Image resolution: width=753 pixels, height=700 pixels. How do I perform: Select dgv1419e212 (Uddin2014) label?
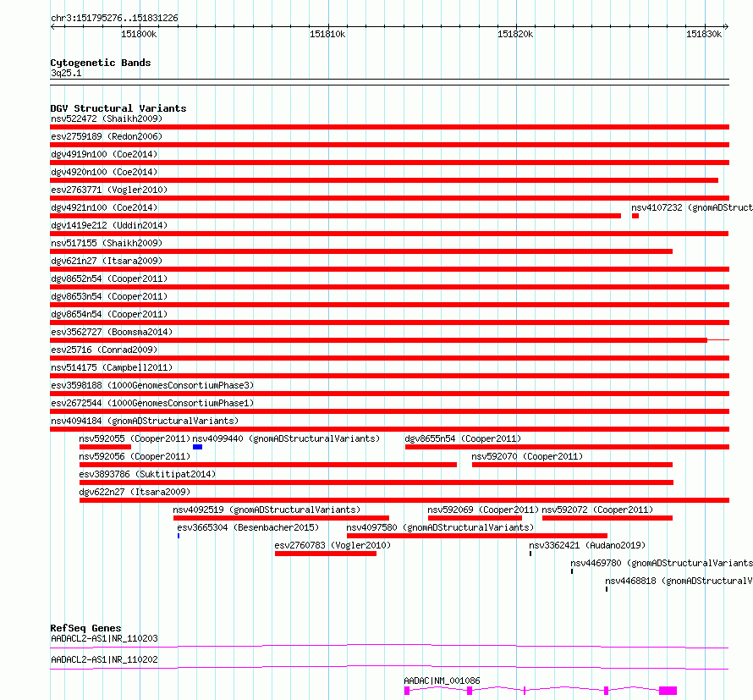[109, 225]
